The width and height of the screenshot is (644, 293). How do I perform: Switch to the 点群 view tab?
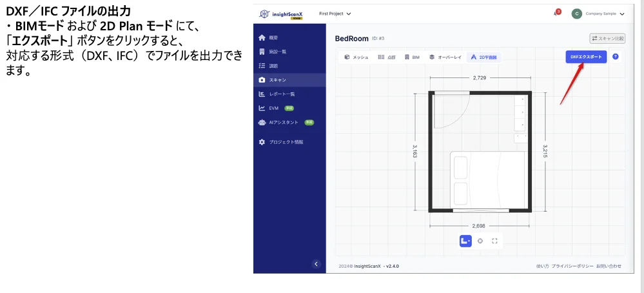(x=387, y=57)
